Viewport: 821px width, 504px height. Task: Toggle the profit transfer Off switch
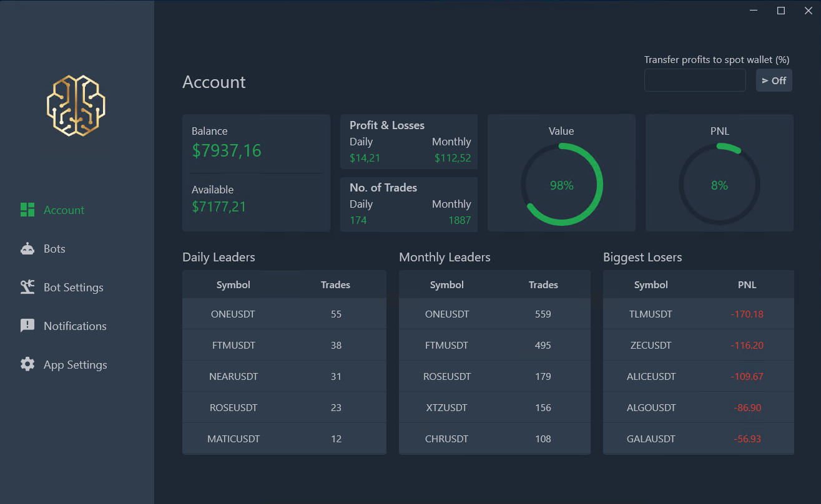point(774,80)
